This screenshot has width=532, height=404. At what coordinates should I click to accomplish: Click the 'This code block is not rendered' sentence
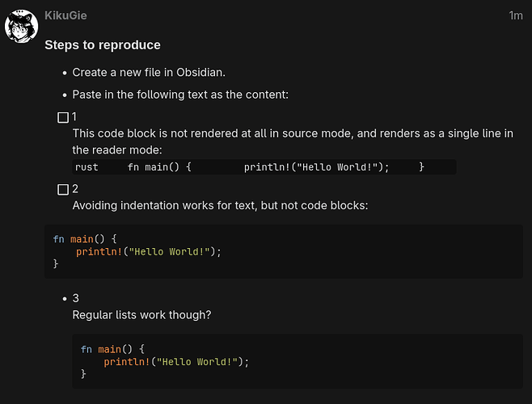[x=293, y=133]
